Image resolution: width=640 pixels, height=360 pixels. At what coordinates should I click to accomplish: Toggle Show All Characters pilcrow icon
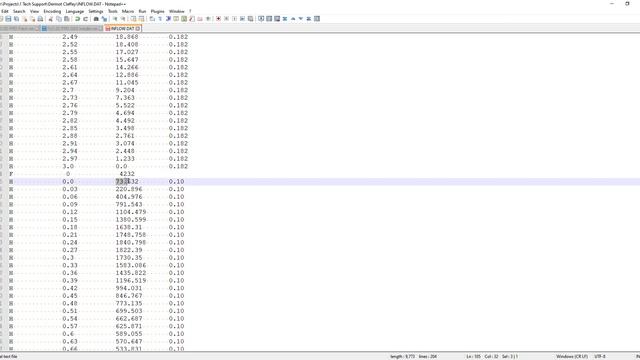[160, 19]
